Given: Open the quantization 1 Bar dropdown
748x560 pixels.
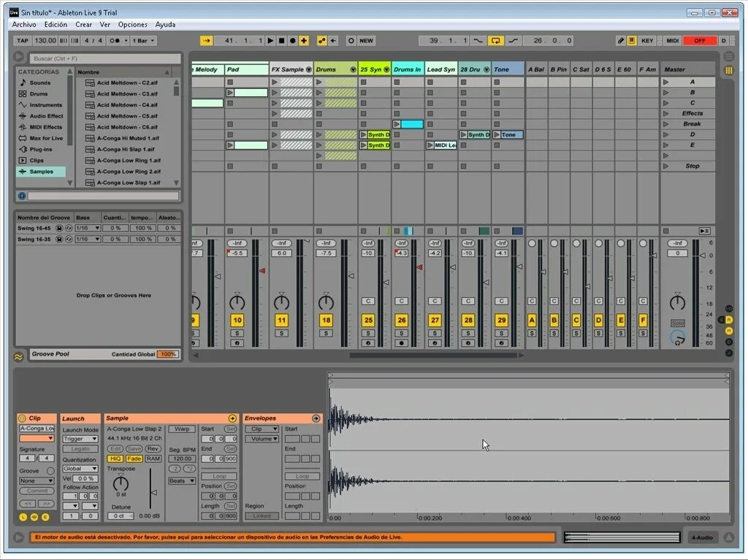Looking at the screenshot, I should pos(143,41).
